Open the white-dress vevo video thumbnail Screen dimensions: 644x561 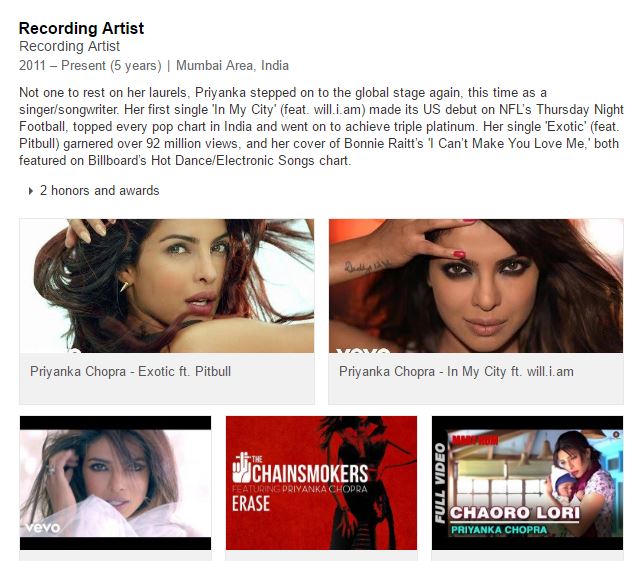(x=115, y=483)
